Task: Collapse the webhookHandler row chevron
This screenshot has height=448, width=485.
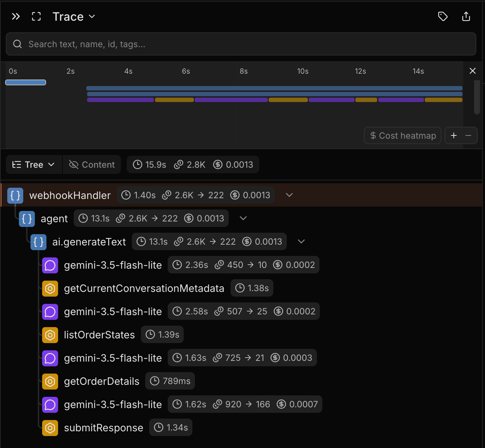Action: (x=289, y=195)
